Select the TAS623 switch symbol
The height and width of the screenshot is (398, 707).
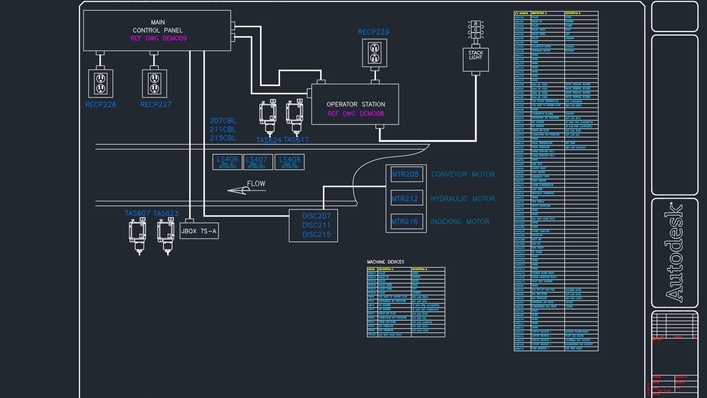pyautogui.click(x=166, y=236)
